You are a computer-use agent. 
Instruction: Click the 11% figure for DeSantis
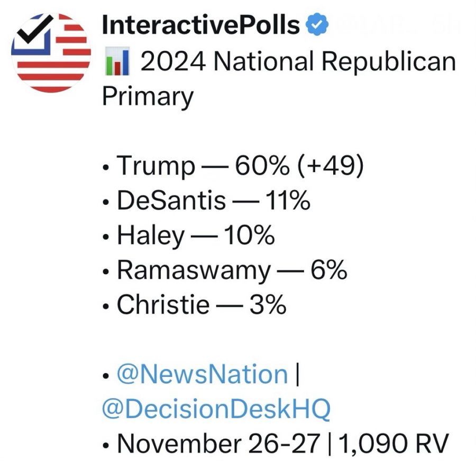pos(287,201)
